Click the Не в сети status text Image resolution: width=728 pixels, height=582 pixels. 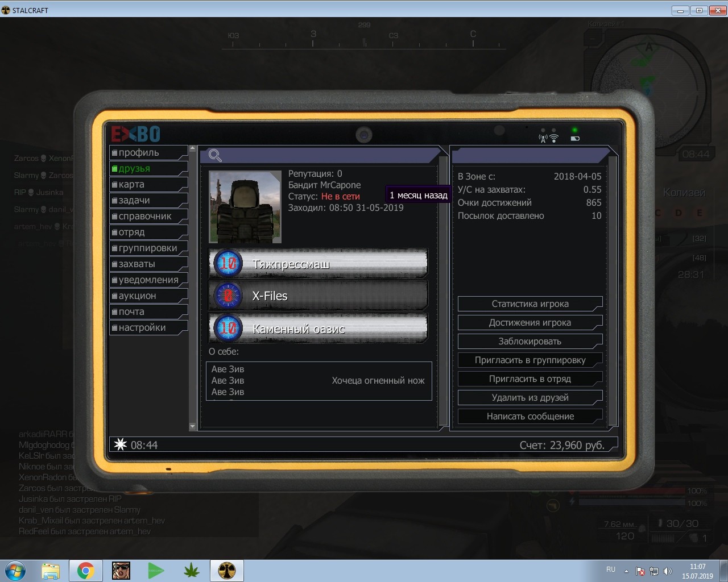click(x=340, y=197)
